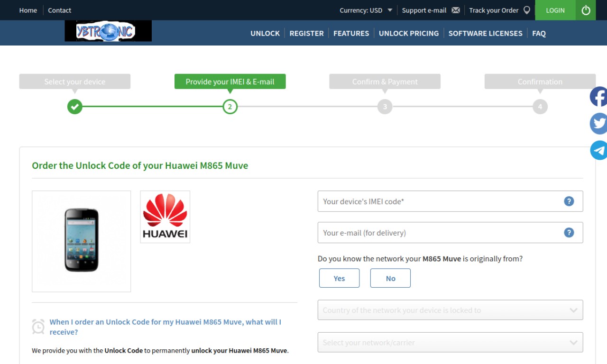607x364 pixels.
Task: Open the REGISTER menu item
Action: (306, 33)
